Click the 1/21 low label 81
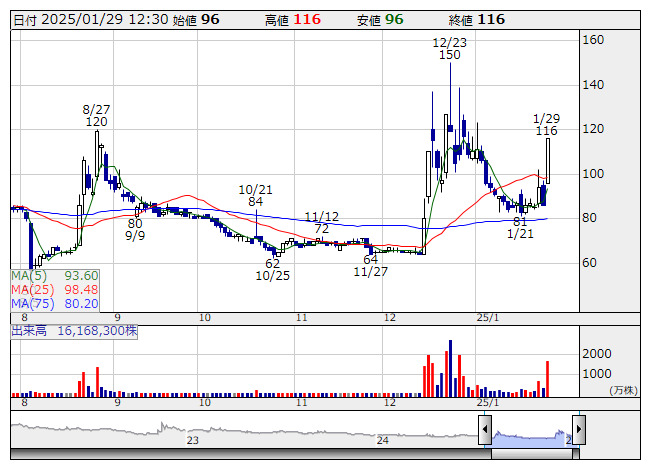The image size is (653, 470). tap(519, 221)
